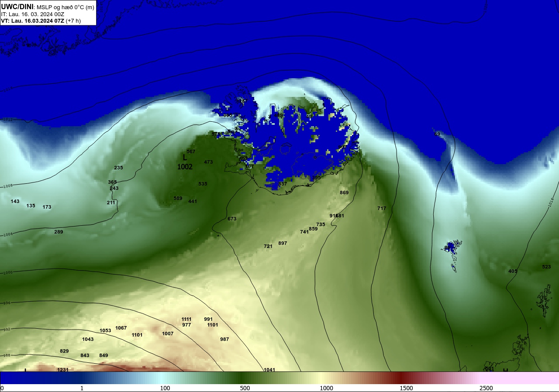The width and height of the screenshot is (559, 392).
Task: Click the height value '535'
Action: click(203, 184)
